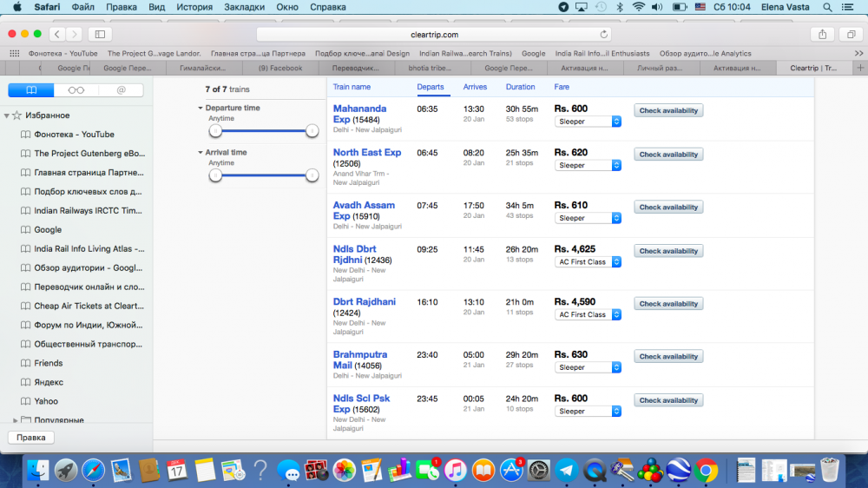This screenshot has width=868, height=488.
Task: Collapse the Избранное bookmarks folder
Action: click(x=7, y=115)
